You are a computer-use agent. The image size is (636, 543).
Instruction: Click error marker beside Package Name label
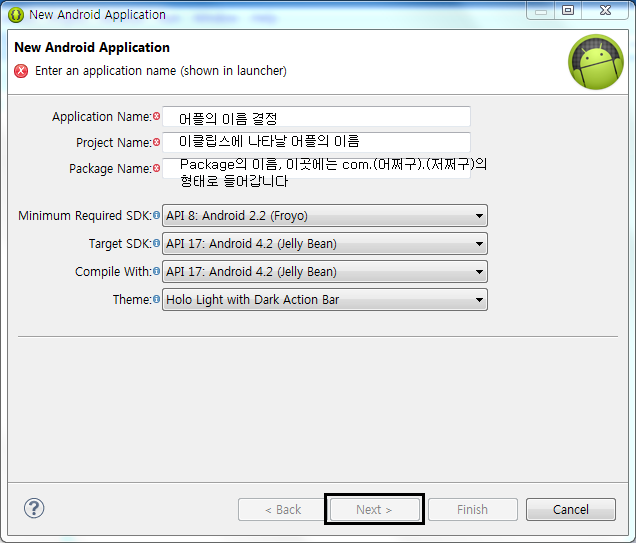pyautogui.click(x=157, y=168)
